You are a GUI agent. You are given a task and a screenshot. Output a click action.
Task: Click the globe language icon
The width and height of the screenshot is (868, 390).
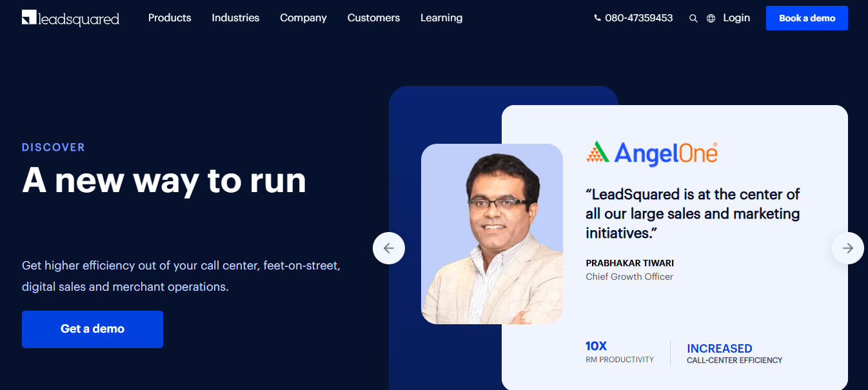point(711,19)
